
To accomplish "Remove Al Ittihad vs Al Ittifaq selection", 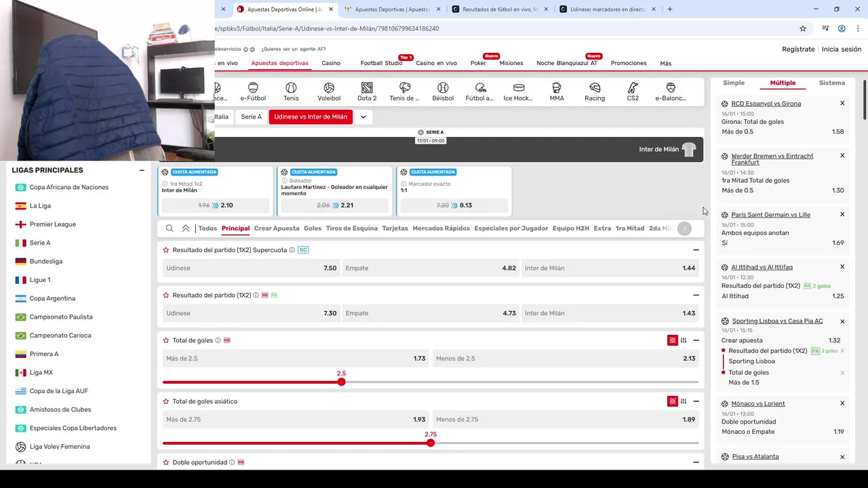I will (842, 267).
